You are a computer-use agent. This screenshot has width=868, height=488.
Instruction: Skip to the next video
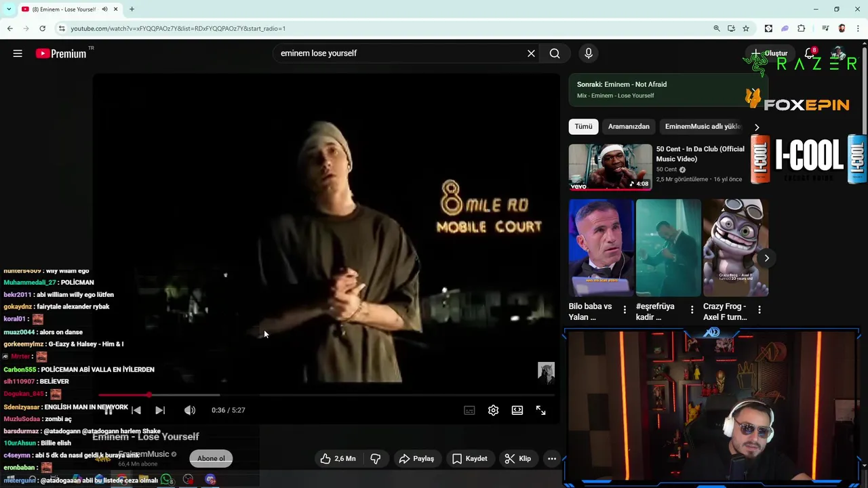[160, 410]
